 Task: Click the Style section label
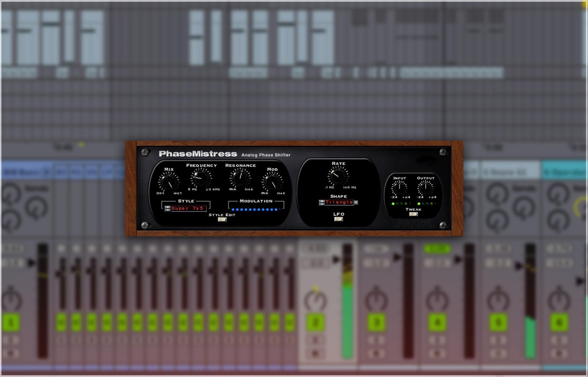tap(186, 201)
